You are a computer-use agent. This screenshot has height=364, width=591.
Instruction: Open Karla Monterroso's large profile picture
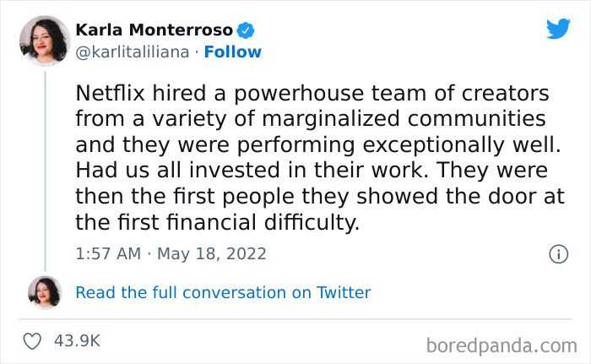coord(44,41)
